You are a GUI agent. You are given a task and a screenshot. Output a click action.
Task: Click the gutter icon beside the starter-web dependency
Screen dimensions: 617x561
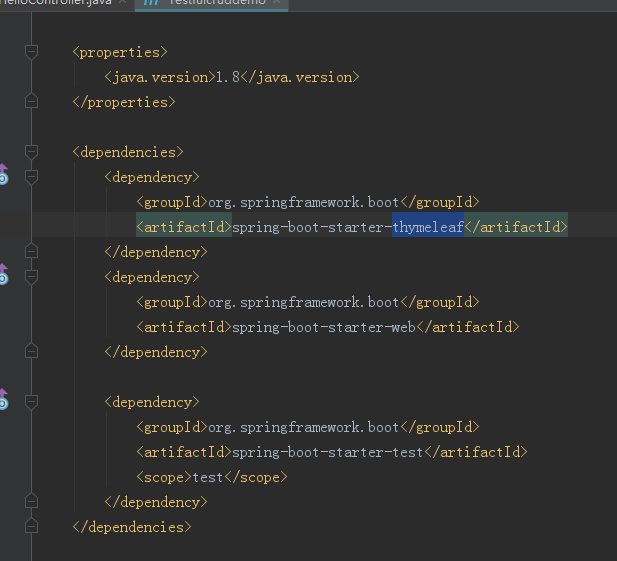coord(3,274)
